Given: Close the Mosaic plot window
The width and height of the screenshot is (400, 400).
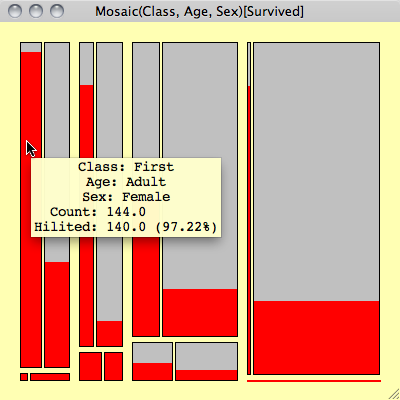Looking at the screenshot, I should [15, 11].
